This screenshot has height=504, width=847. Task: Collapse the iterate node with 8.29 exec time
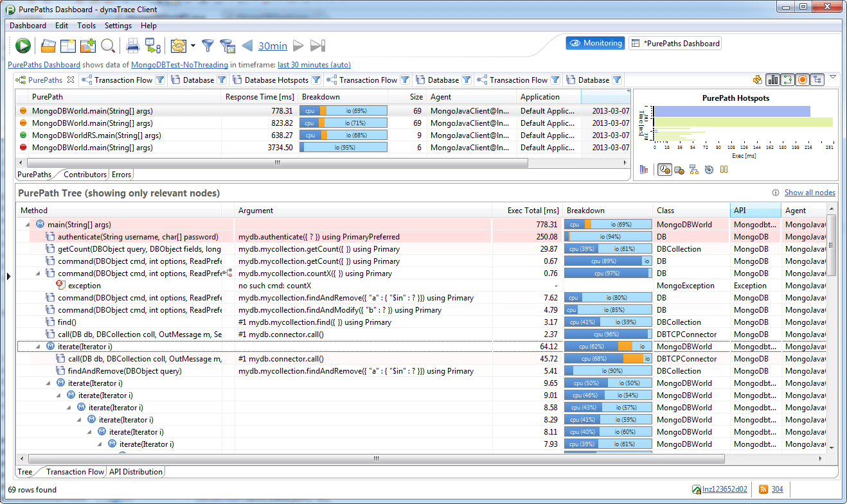79,420
